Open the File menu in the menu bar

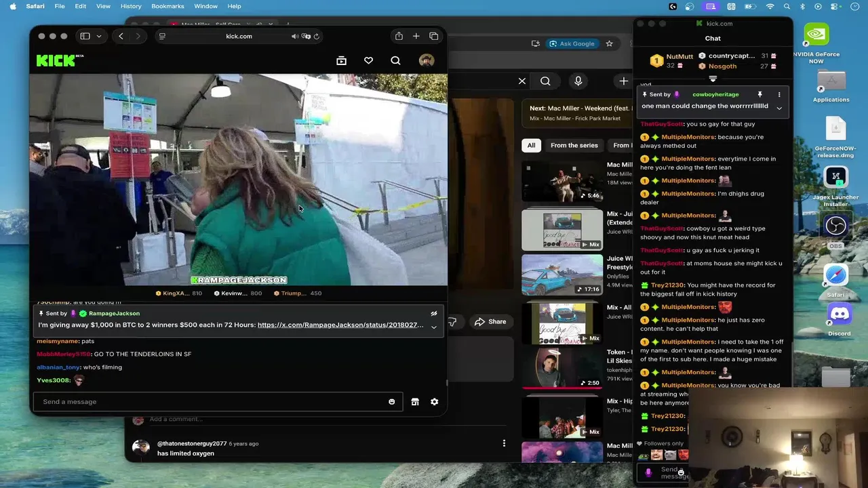click(x=60, y=6)
